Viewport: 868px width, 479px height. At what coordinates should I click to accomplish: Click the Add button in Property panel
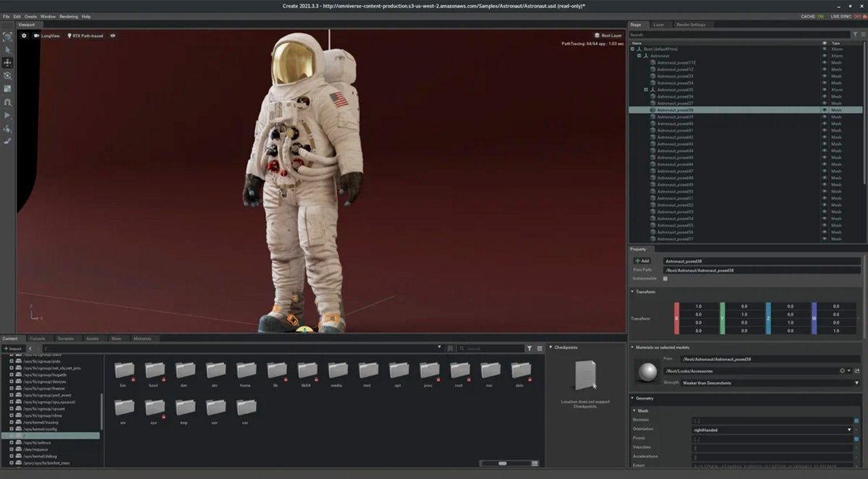coord(642,261)
